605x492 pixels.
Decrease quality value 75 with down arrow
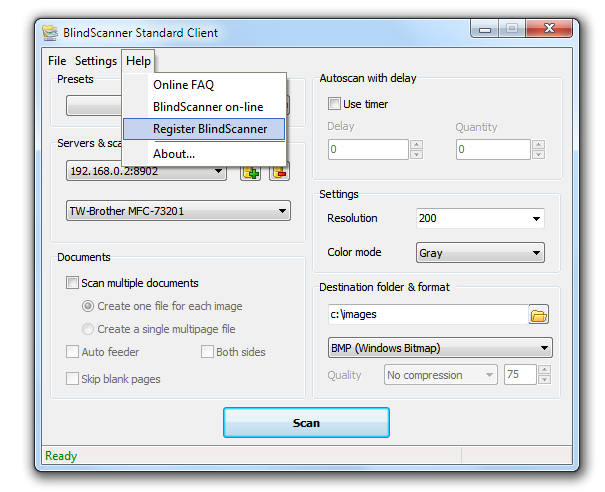pos(544,380)
